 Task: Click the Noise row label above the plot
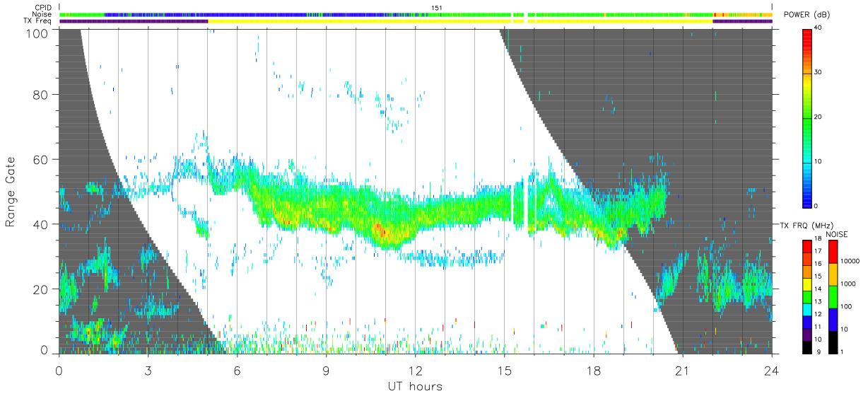[x=42, y=14]
